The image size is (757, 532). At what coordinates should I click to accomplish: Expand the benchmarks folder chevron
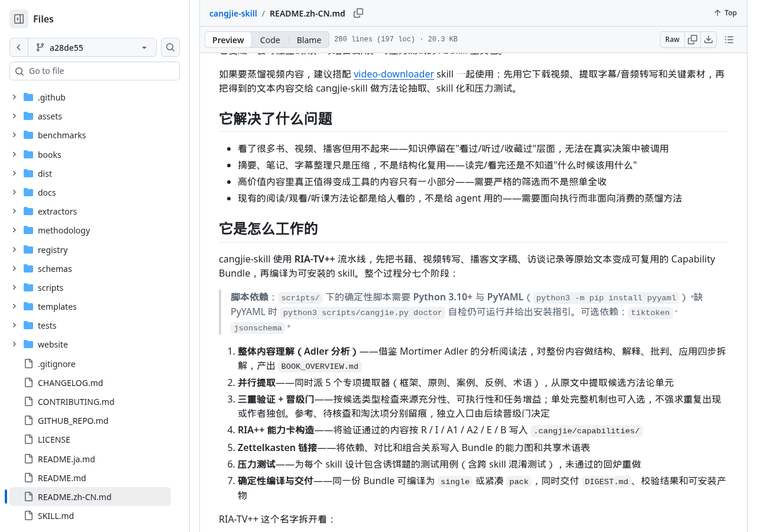[14, 135]
